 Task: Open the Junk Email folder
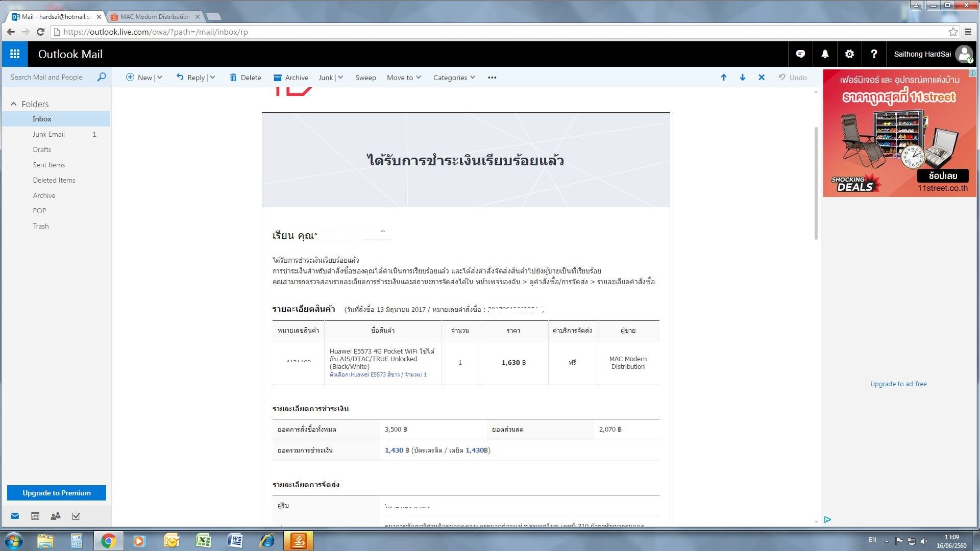[56, 134]
